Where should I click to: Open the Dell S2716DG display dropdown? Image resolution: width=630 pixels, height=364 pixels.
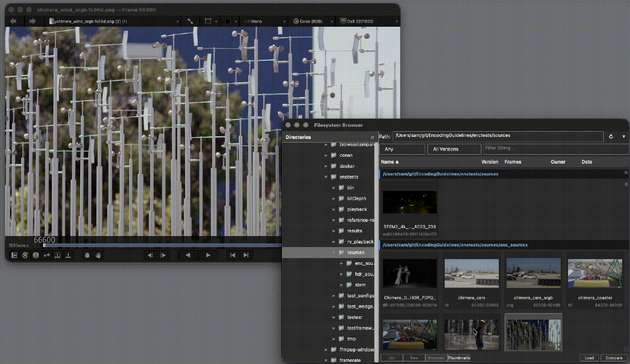tap(369, 22)
